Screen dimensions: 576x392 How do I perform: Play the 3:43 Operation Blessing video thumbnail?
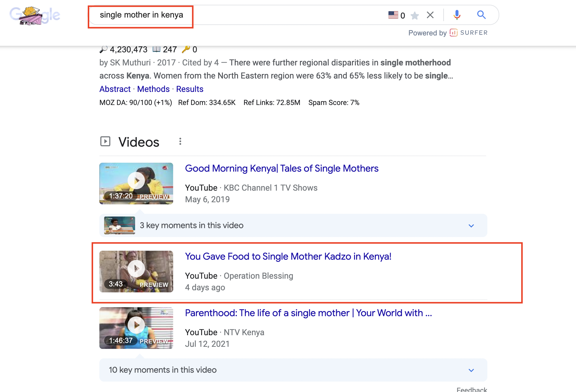click(136, 272)
